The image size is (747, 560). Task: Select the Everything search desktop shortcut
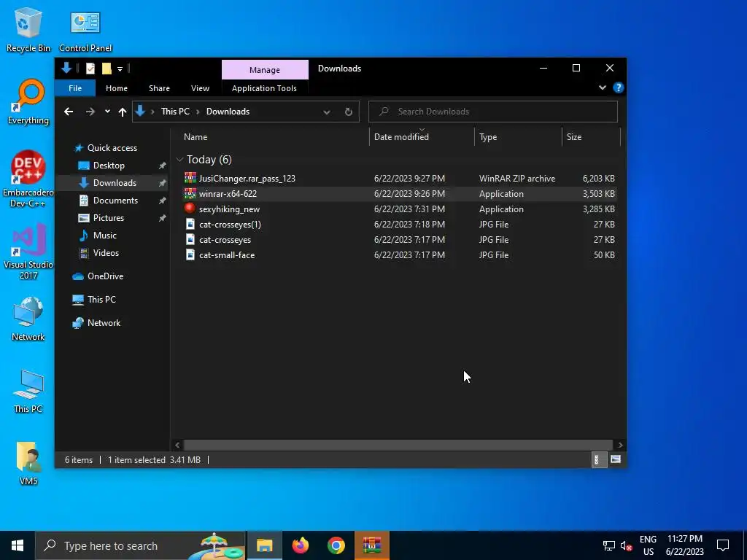coord(28,102)
